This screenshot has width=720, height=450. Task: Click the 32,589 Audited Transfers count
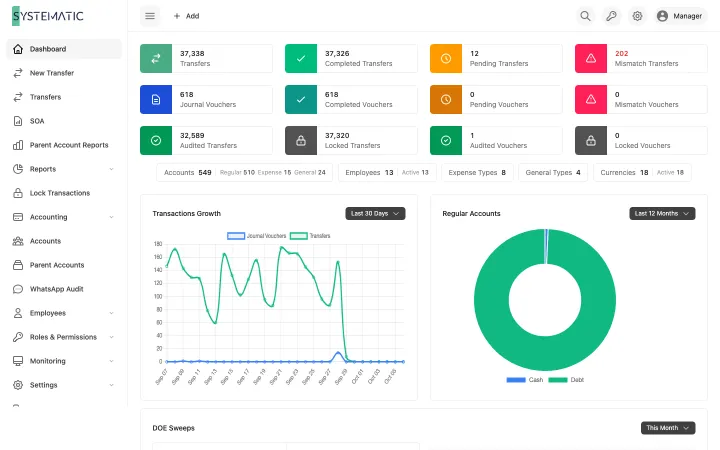[x=192, y=136]
